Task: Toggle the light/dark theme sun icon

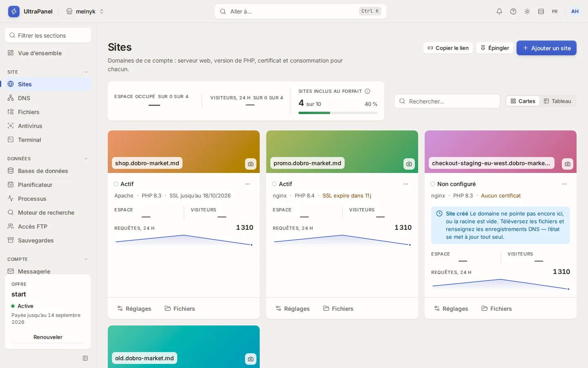Action: (527, 11)
